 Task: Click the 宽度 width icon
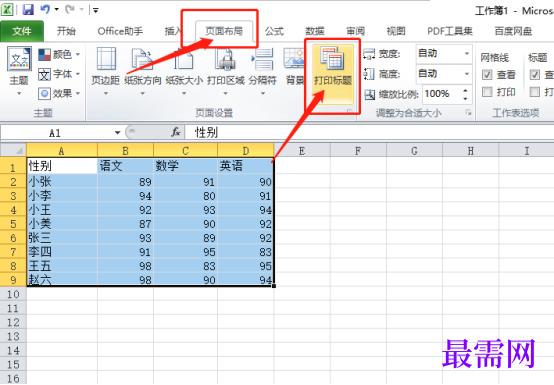[369, 54]
